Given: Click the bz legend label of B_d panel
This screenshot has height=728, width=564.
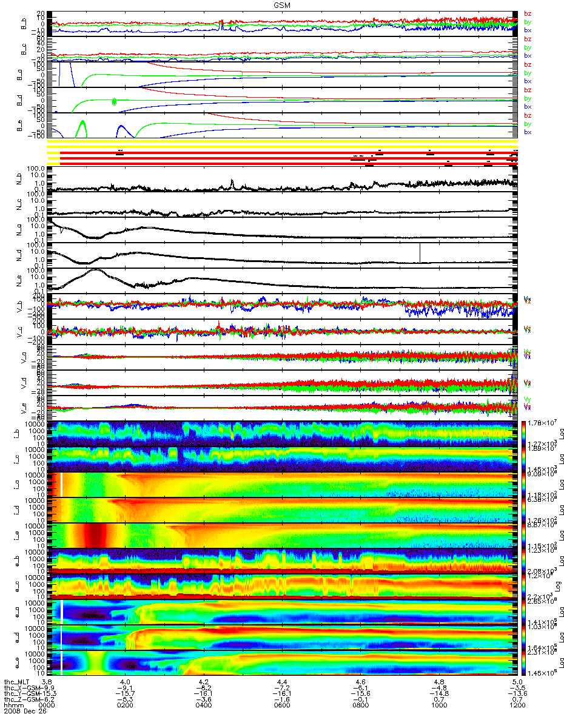Looking at the screenshot, I should click(528, 90).
